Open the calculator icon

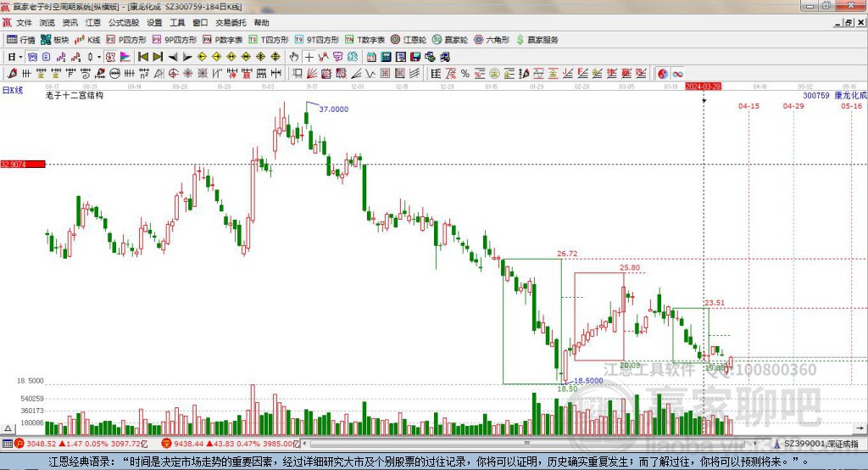tap(386, 57)
